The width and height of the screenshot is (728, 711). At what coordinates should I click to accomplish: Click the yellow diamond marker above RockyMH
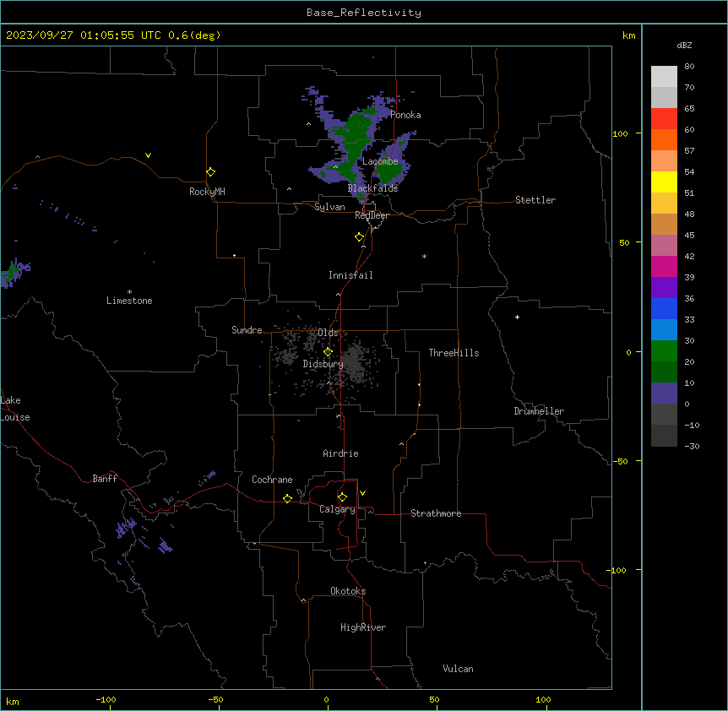[x=210, y=172]
